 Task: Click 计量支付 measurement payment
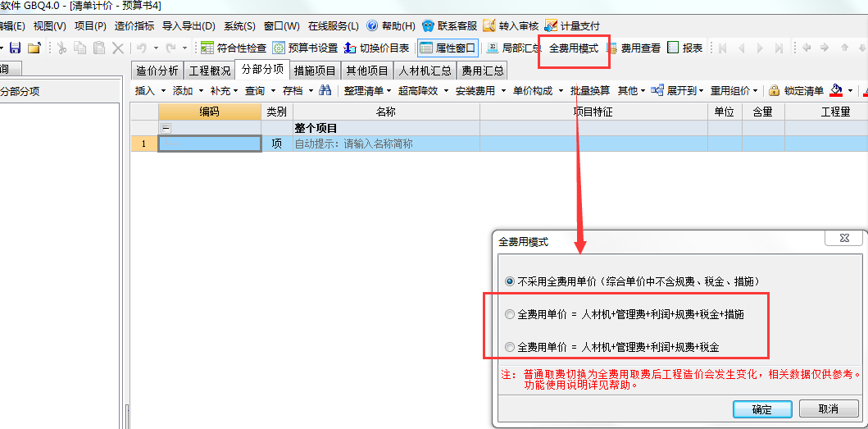[572, 25]
